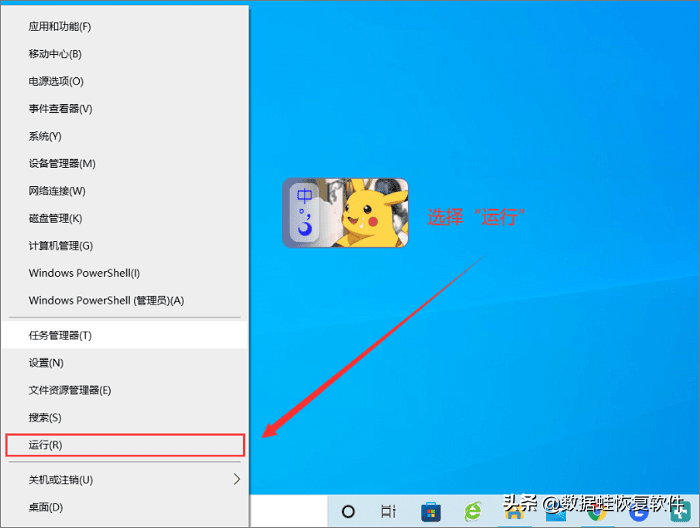Choose 系统(Y) in the context menu
The image size is (700, 528).
pos(125,136)
